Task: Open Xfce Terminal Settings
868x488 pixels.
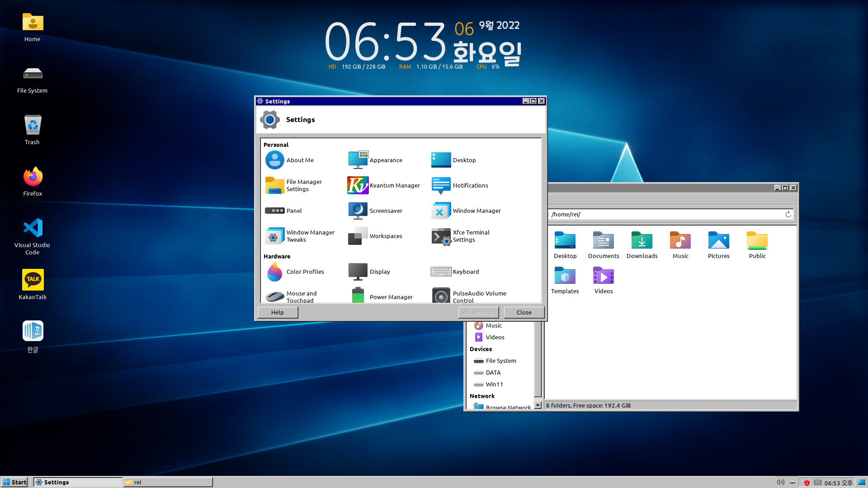Action: pyautogui.click(x=441, y=236)
